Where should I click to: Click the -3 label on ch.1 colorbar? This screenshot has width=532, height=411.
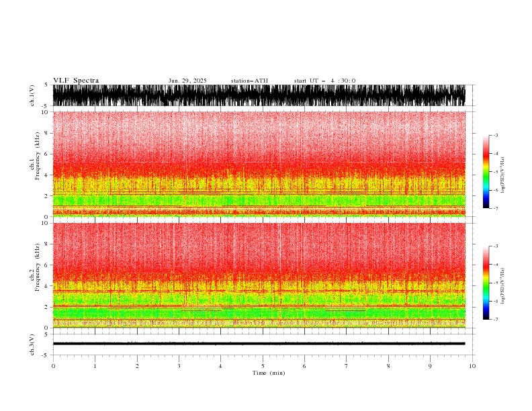point(496,135)
